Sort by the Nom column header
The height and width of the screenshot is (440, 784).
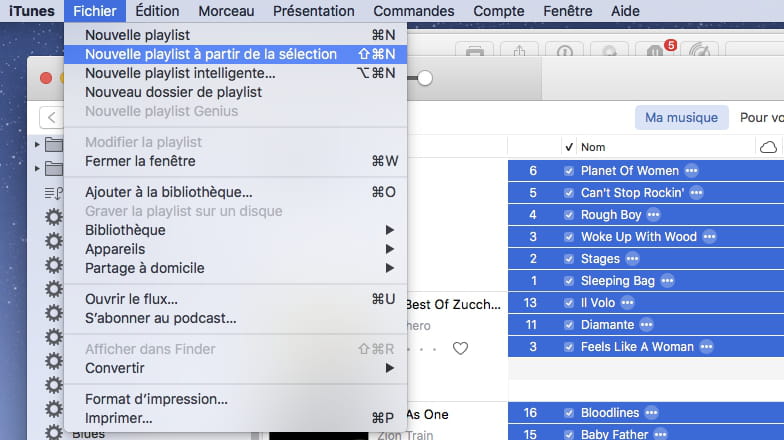pyautogui.click(x=592, y=147)
